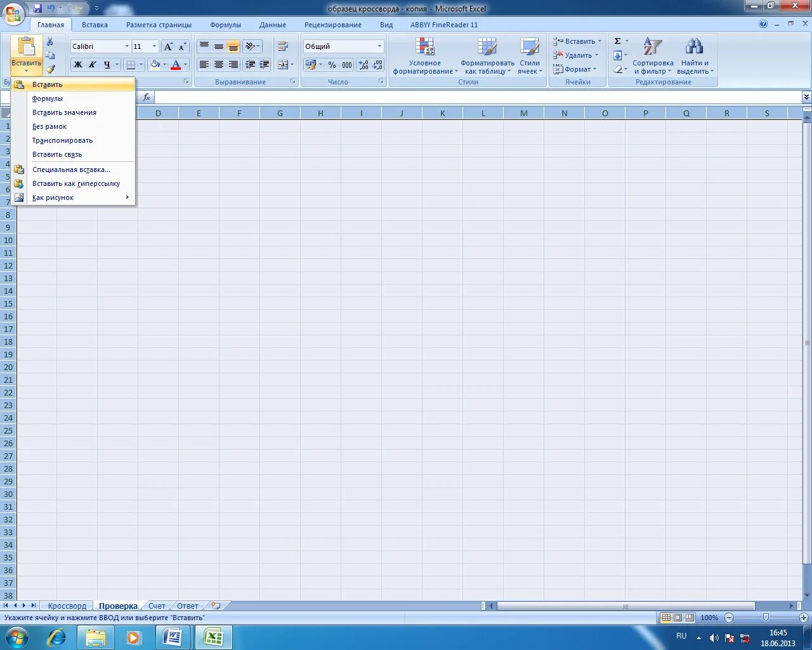Align text to the middle vertically
The height and width of the screenshot is (650, 812).
point(219,46)
